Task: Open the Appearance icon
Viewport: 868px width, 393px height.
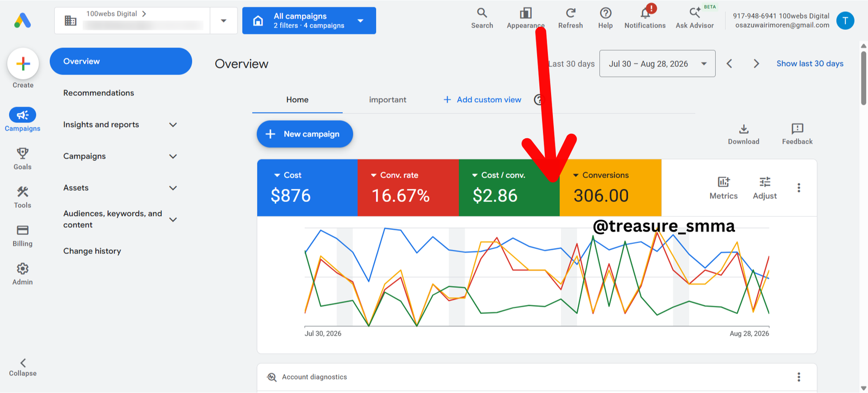Action: [x=526, y=13]
